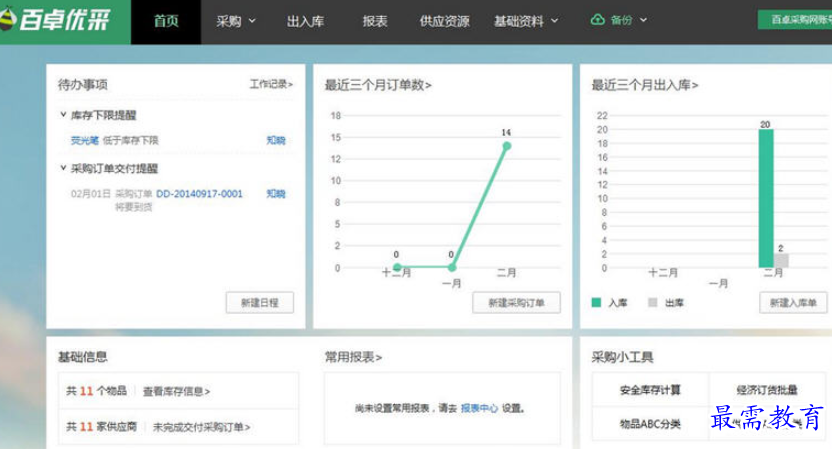Open the 出入库 menu item
This screenshot has width=832, height=449.
point(309,20)
